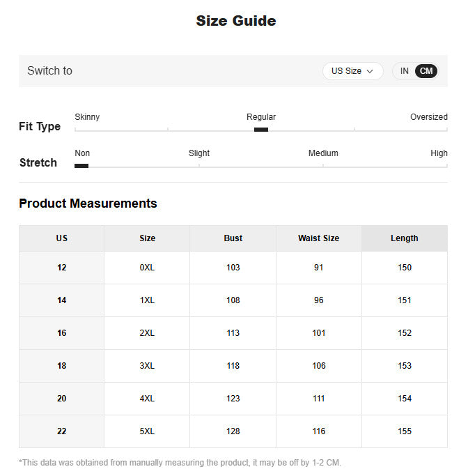
Task: Click the Product Measurements heading
Action: tap(88, 204)
